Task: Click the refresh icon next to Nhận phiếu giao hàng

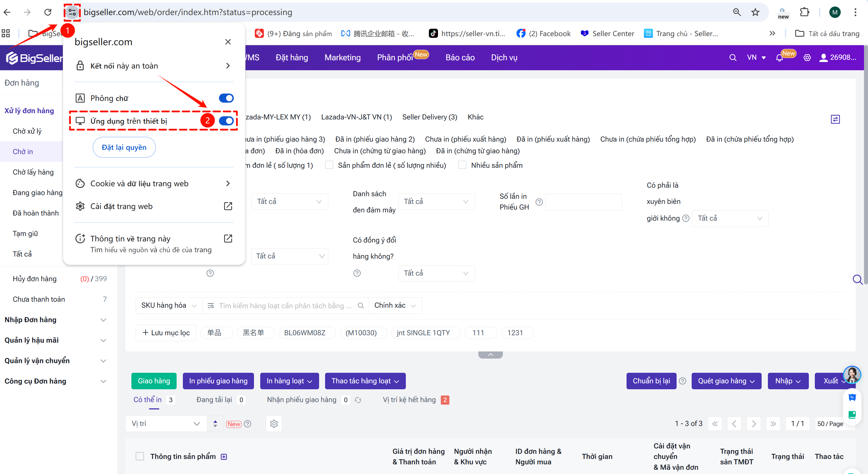Action: tap(358, 400)
